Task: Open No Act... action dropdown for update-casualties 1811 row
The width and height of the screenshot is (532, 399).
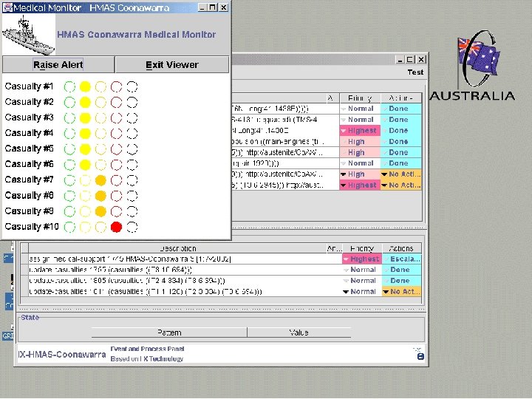Action: pos(402,291)
